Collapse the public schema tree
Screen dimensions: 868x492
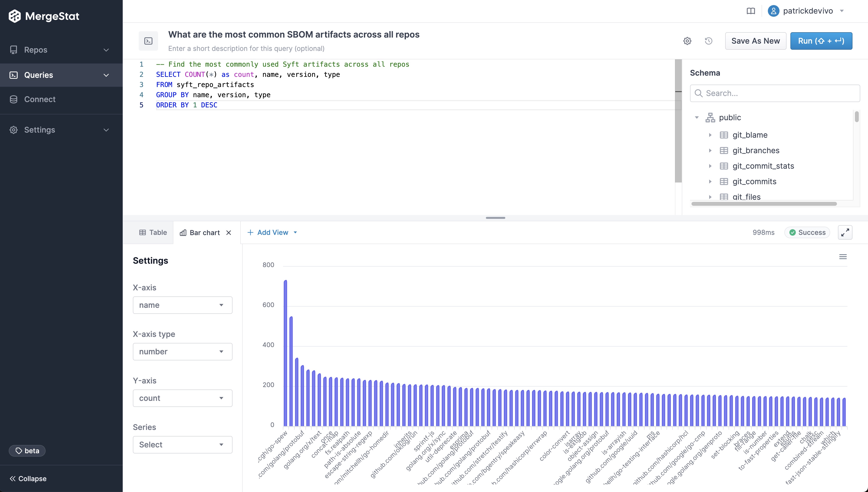click(697, 118)
